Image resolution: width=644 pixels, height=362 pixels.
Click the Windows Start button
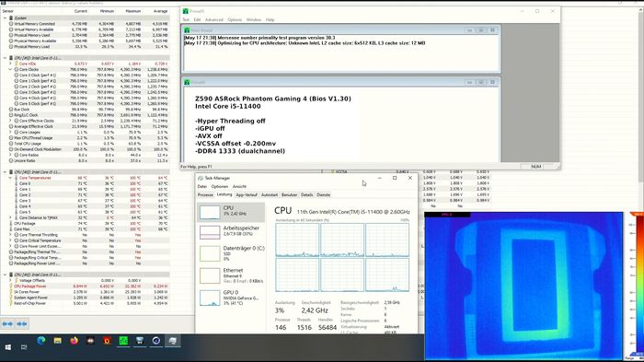click(x=7, y=347)
